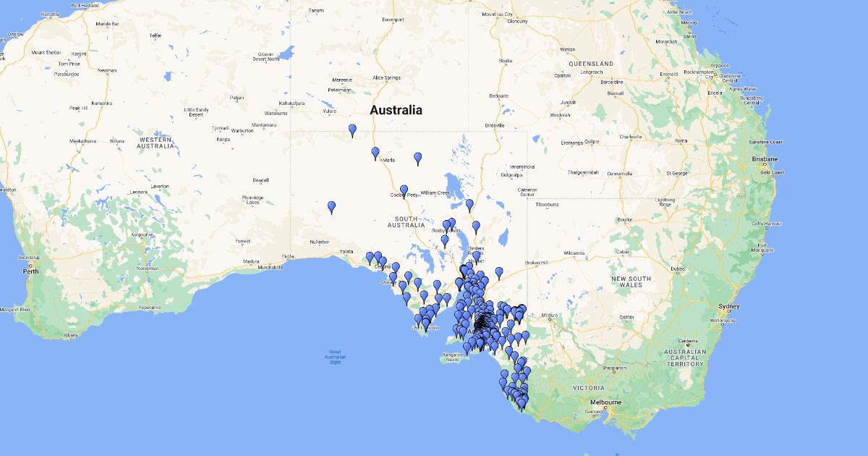Click the 'Mildura' town label

coord(551,315)
